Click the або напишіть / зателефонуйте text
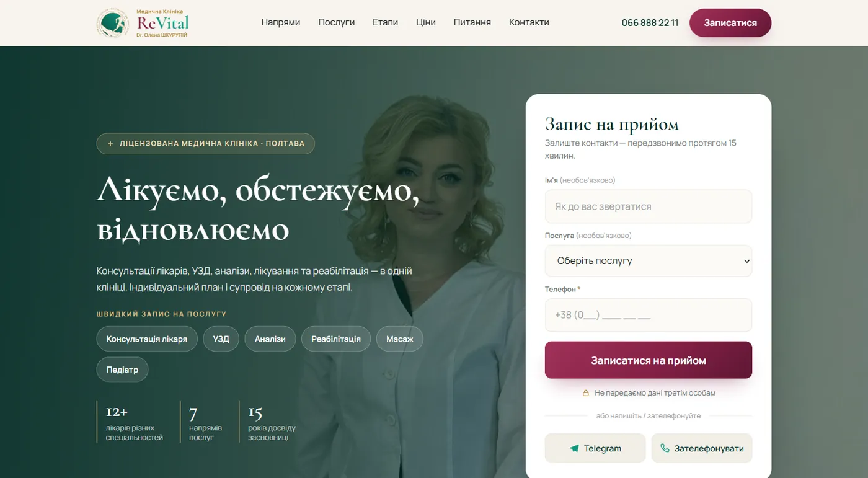 pyautogui.click(x=649, y=416)
